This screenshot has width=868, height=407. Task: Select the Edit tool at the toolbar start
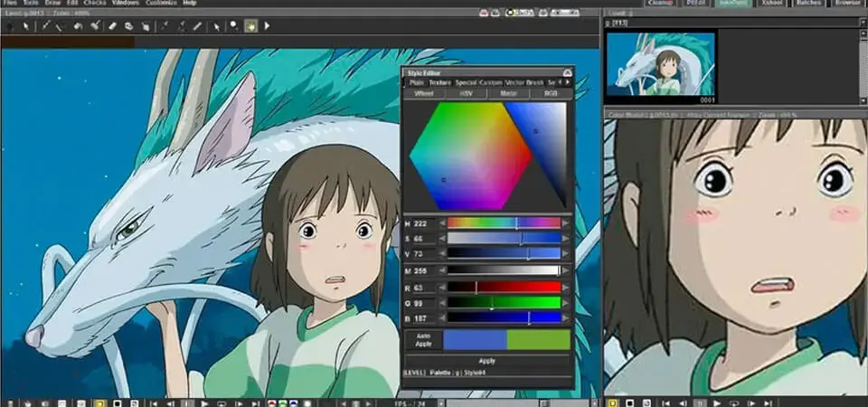[9, 26]
